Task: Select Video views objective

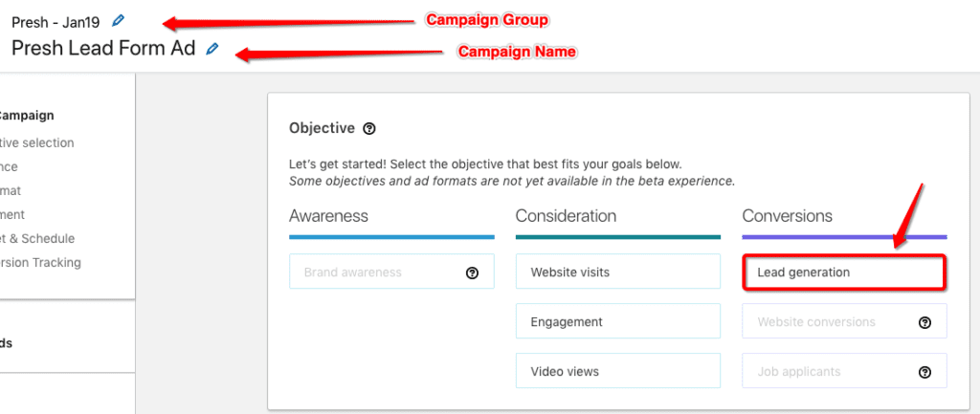Action: point(618,371)
